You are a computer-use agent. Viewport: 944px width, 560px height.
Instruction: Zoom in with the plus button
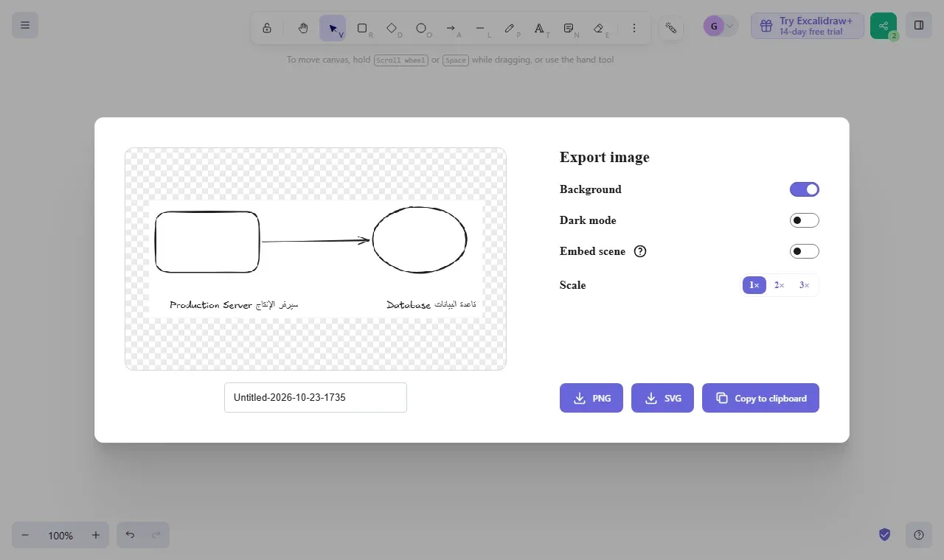(x=96, y=535)
